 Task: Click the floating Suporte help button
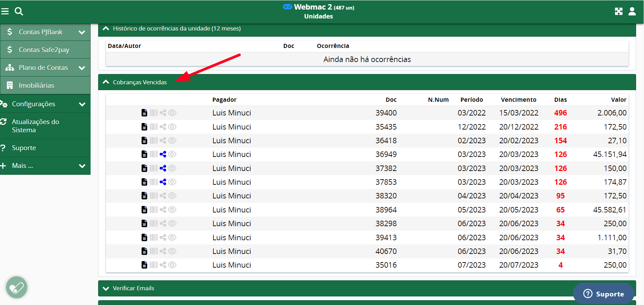(604, 294)
